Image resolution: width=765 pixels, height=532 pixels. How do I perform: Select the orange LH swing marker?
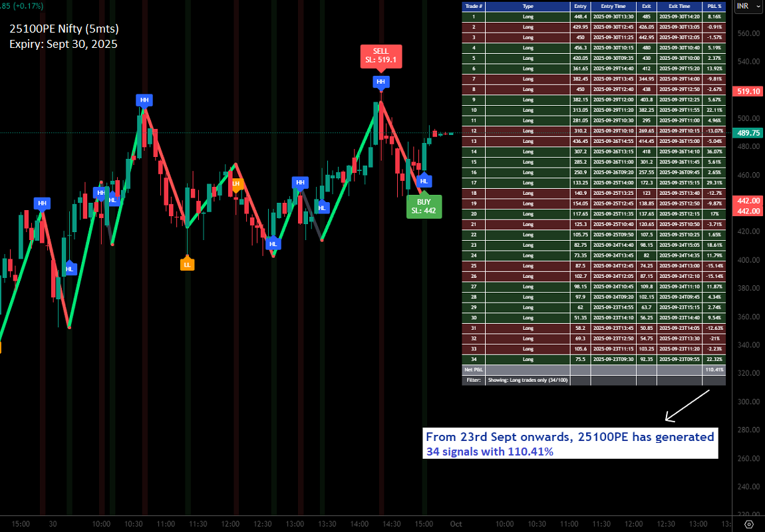[235, 184]
